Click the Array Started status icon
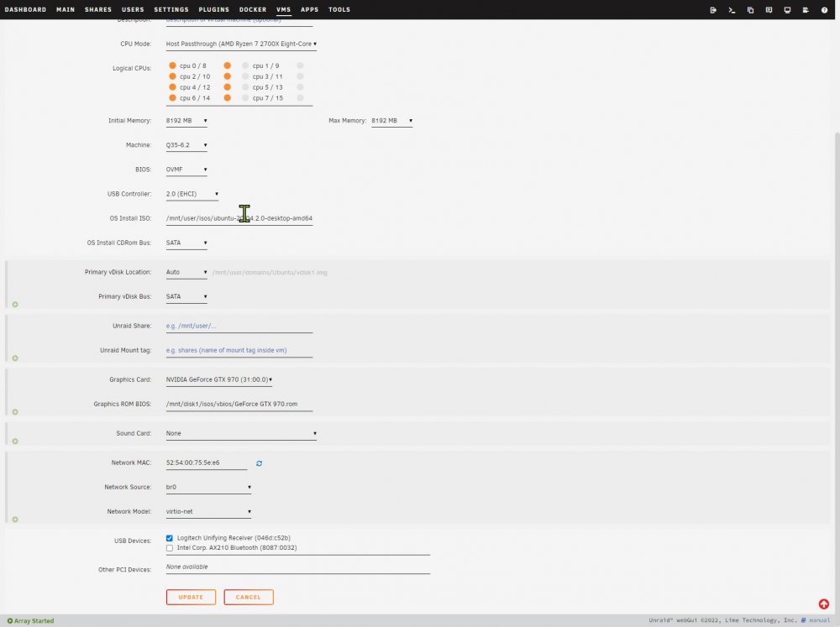 point(9,621)
